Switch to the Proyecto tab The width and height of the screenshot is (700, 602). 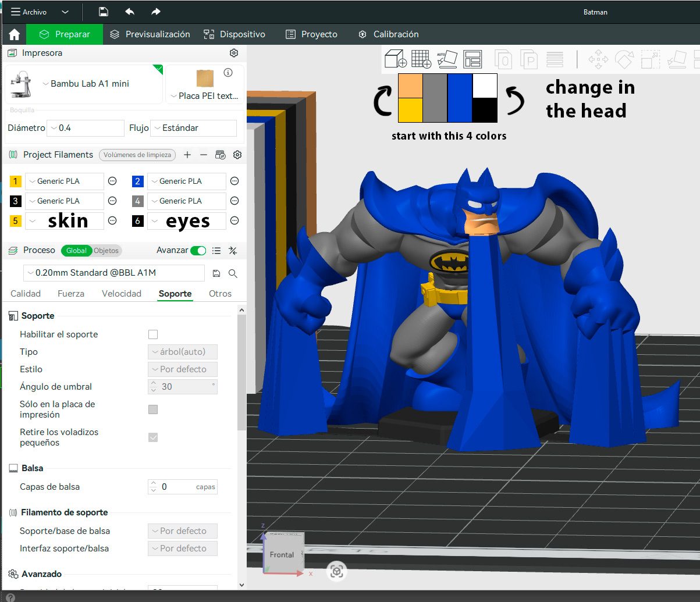311,34
